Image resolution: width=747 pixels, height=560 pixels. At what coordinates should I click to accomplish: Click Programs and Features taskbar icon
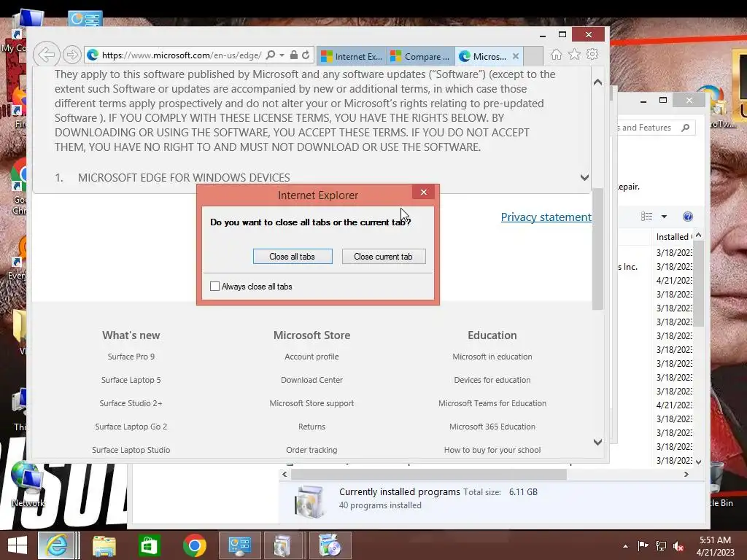click(x=284, y=545)
